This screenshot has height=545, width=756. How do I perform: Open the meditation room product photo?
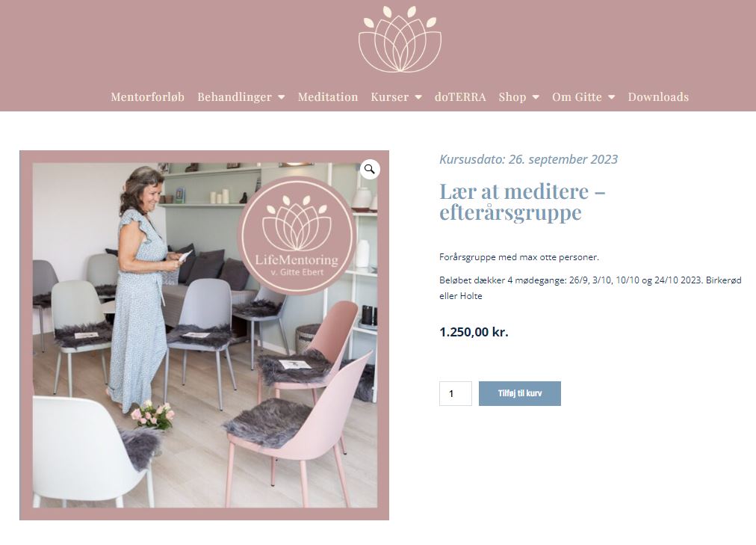[x=205, y=335]
